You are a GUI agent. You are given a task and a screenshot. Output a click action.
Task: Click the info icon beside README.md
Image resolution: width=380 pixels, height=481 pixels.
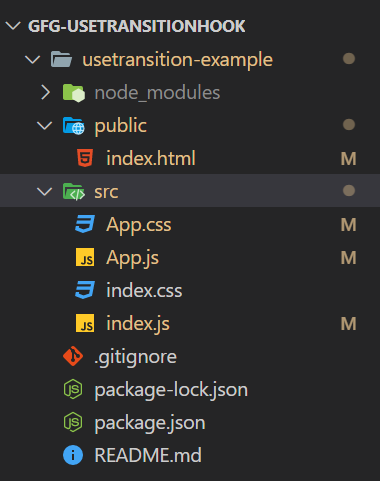(73, 455)
